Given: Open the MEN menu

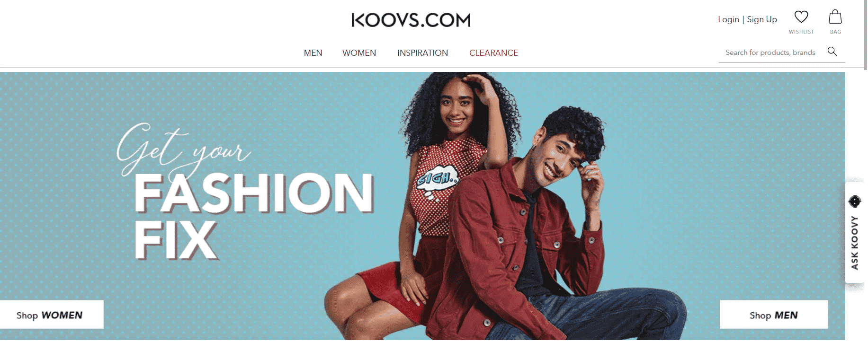Looking at the screenshot, I should pos(313,53).
